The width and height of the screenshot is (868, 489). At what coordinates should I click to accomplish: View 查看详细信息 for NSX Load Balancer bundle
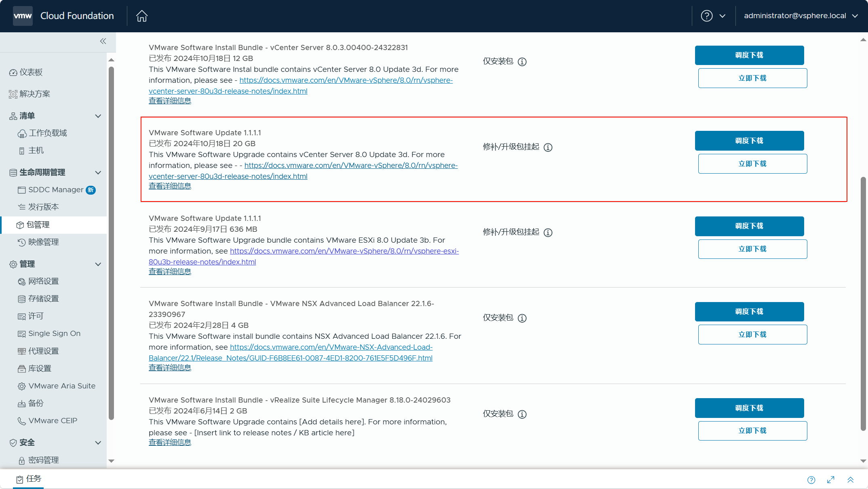(170, 368)
